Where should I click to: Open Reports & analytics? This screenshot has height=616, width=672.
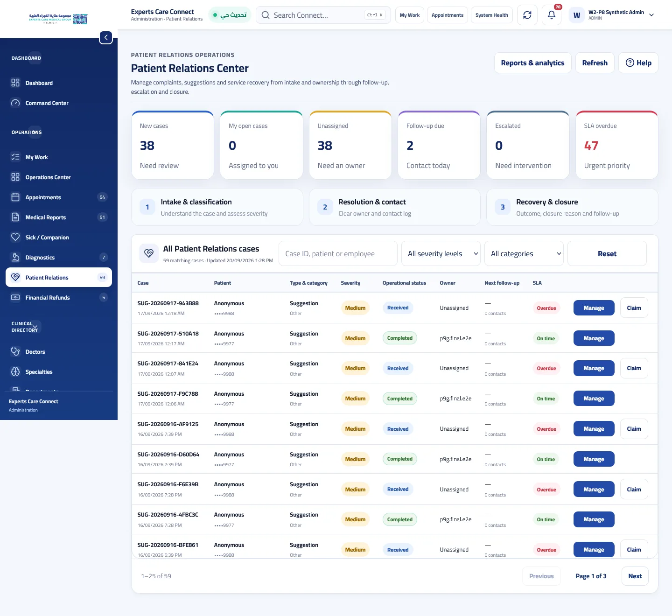pos(533,63)
